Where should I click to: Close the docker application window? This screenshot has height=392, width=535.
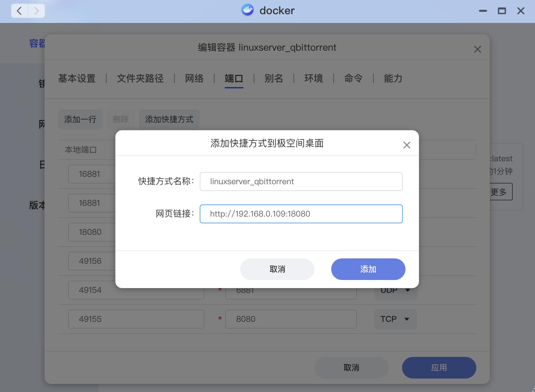coord(521,11)
